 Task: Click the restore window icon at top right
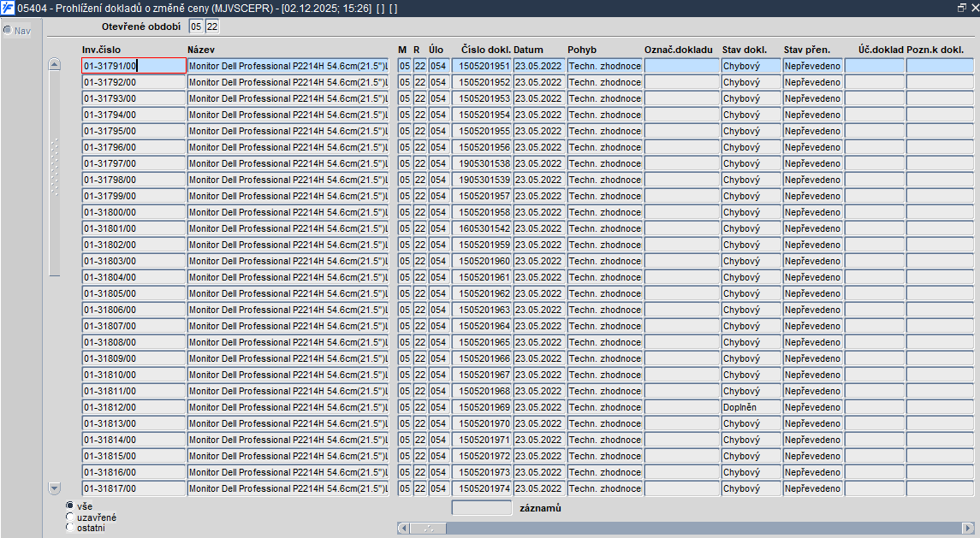pyautogui.click(x=962, y=8)
